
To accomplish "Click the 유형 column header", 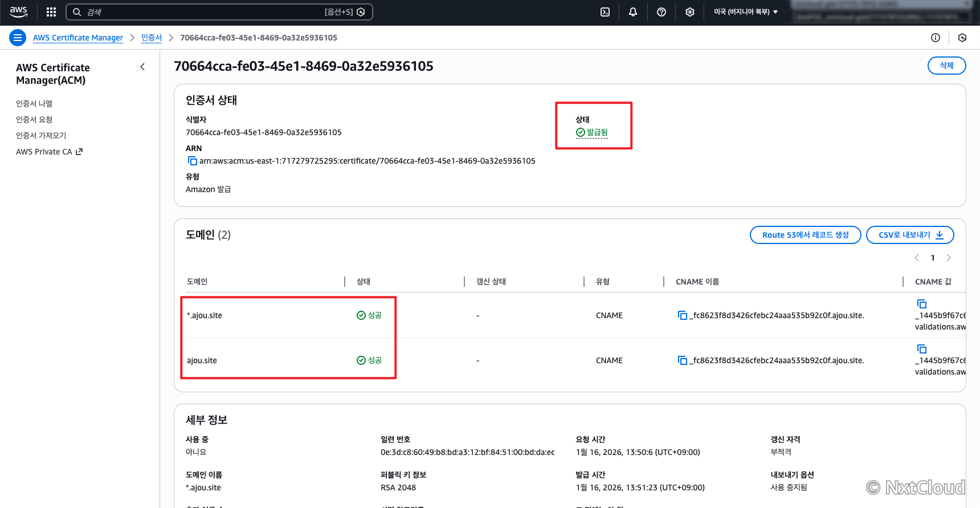I will (x=603, y=282).
